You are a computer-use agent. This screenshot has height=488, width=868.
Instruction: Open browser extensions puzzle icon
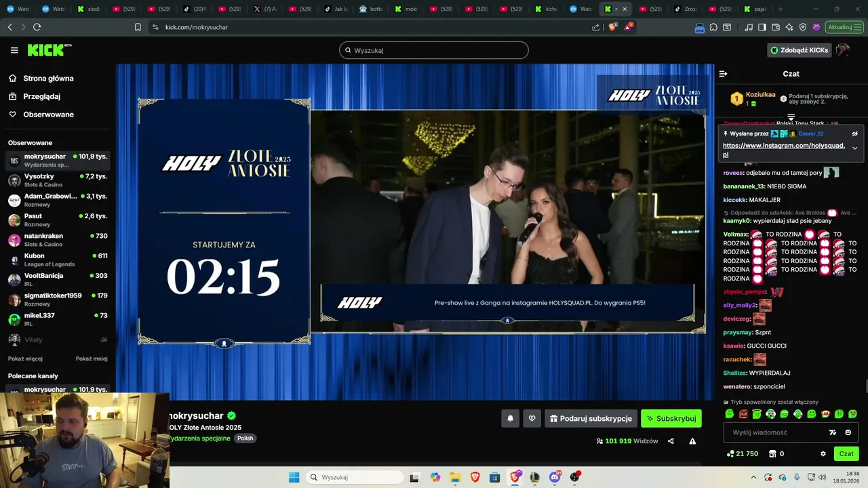713,27
